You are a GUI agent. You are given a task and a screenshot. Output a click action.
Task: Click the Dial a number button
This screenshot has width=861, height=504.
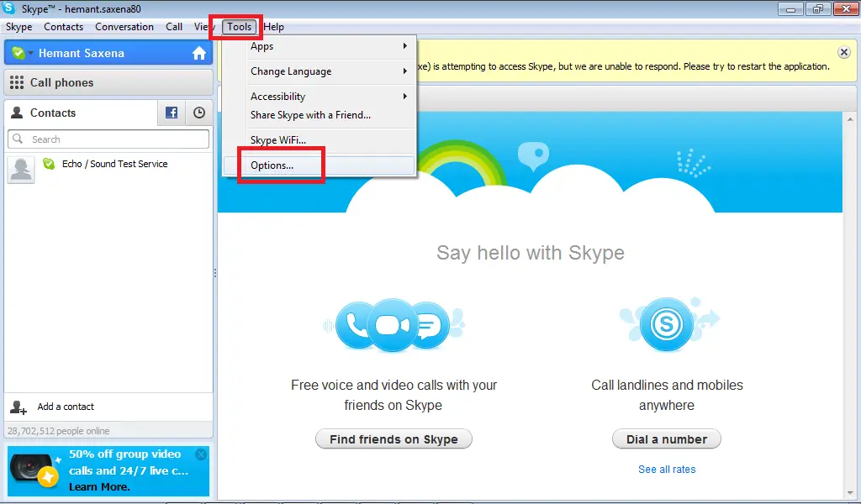coord(667,439)
